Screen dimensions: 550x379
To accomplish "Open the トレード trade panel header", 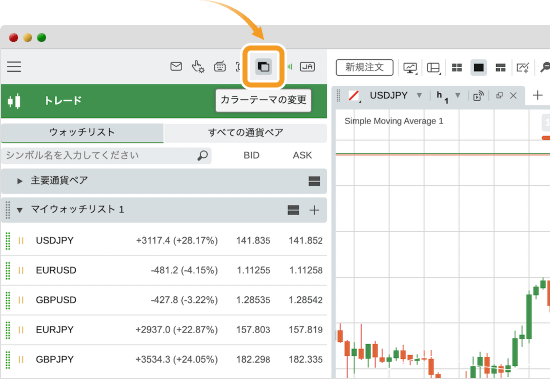I will [x=164, y=101].
